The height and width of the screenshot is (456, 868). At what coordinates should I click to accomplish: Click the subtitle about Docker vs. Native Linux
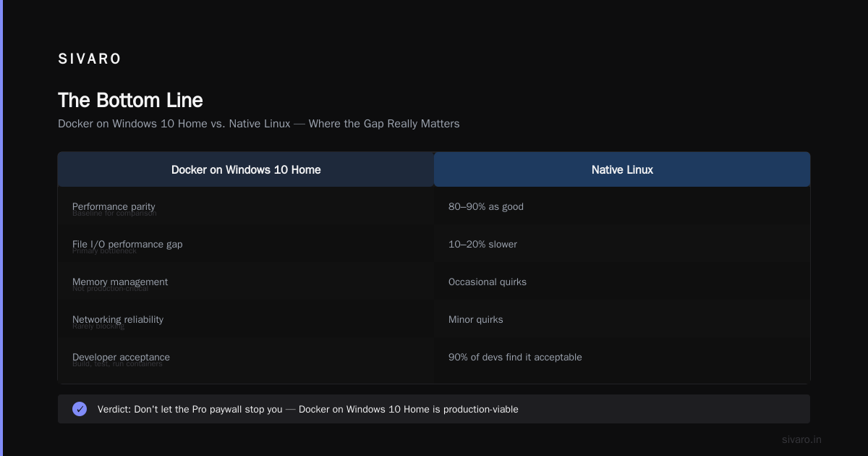click(259, 124)
